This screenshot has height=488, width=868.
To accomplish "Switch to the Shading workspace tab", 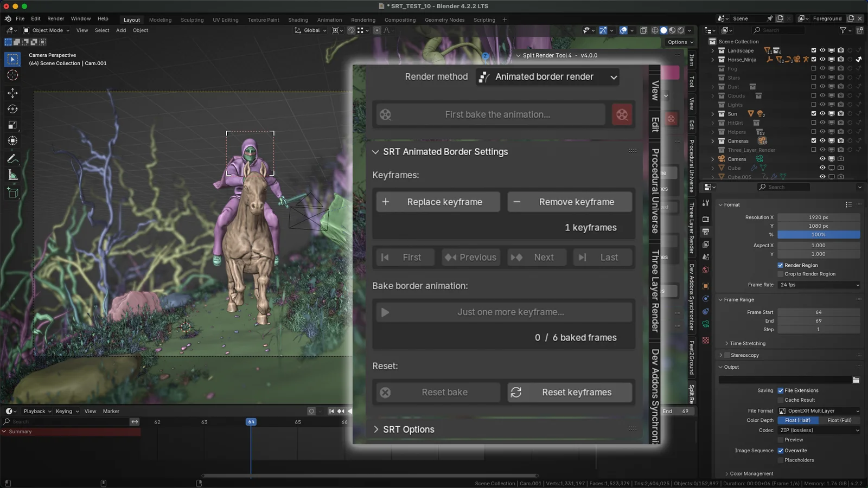I will tap(298, 20).
